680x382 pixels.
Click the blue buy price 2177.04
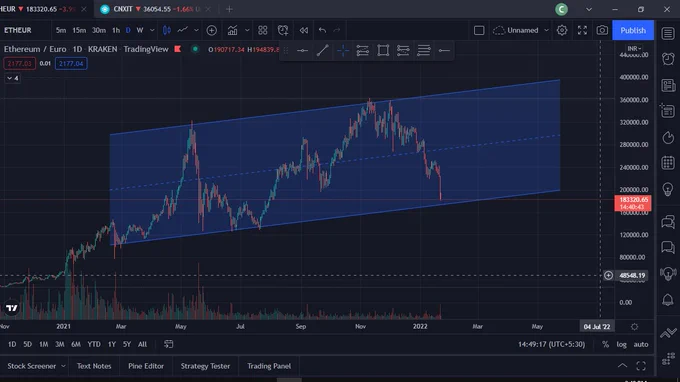71,64
